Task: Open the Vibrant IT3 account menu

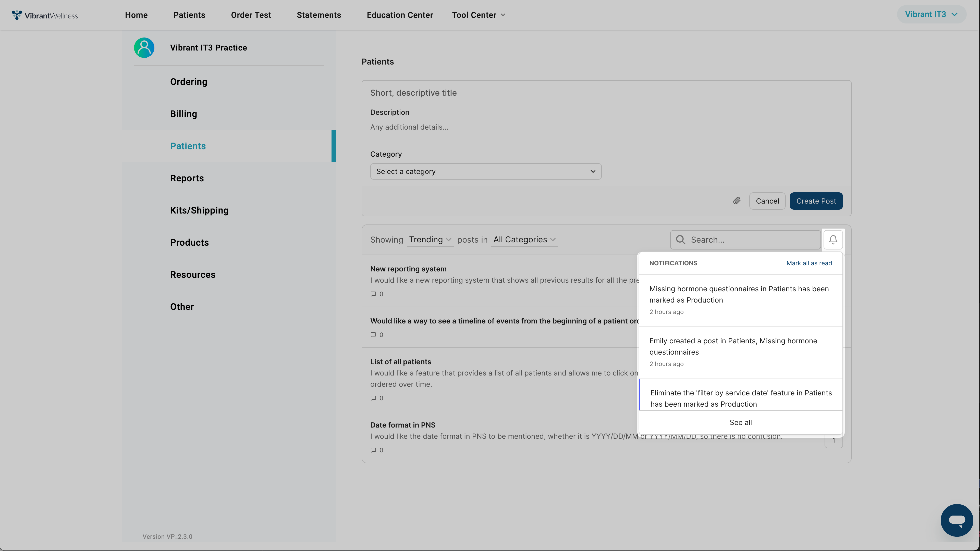Action: (931, 15)
